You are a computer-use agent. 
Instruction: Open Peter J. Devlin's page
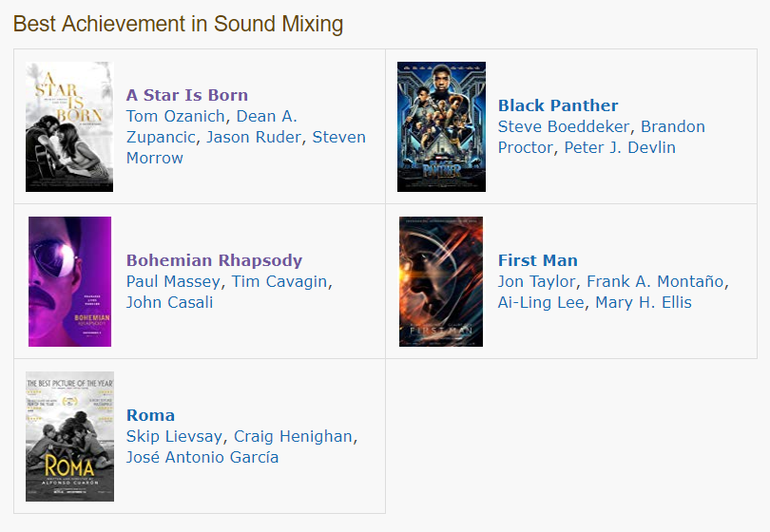pyautogui.click(x=620, y=147)
